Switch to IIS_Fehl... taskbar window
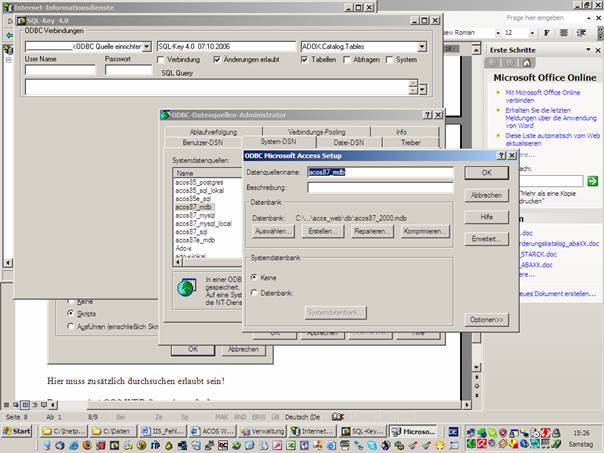This screenshot has width=604, height=453. pos(163,431)
